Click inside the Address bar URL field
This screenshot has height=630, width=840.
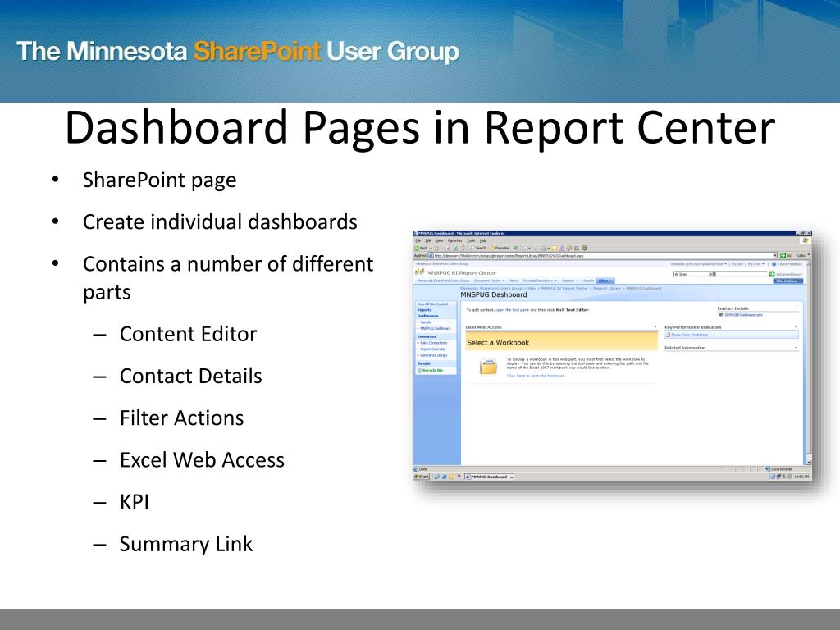pos(600,256)
